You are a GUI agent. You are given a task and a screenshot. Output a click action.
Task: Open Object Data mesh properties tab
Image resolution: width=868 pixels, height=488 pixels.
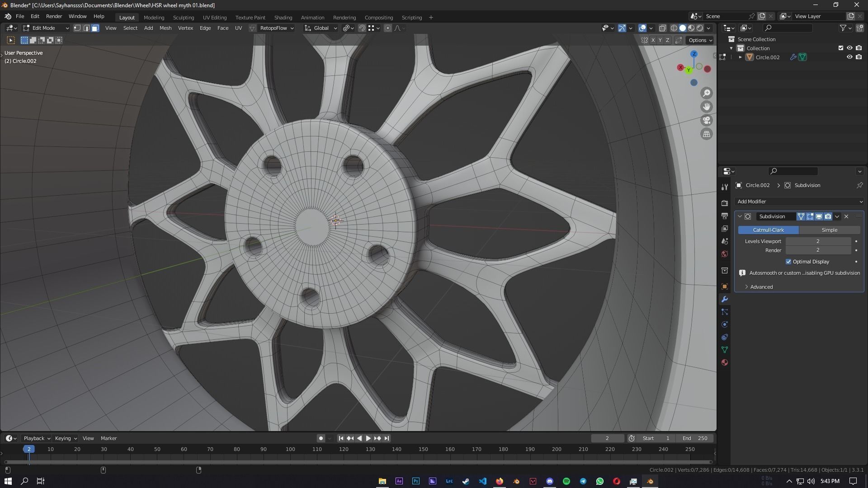[725, 350]
